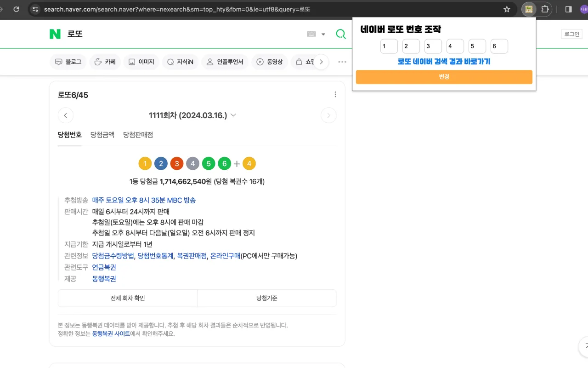The height and width of the screenshot is (368, 588).
Task: Click the browser address bar URL
Action: [177, 9]
